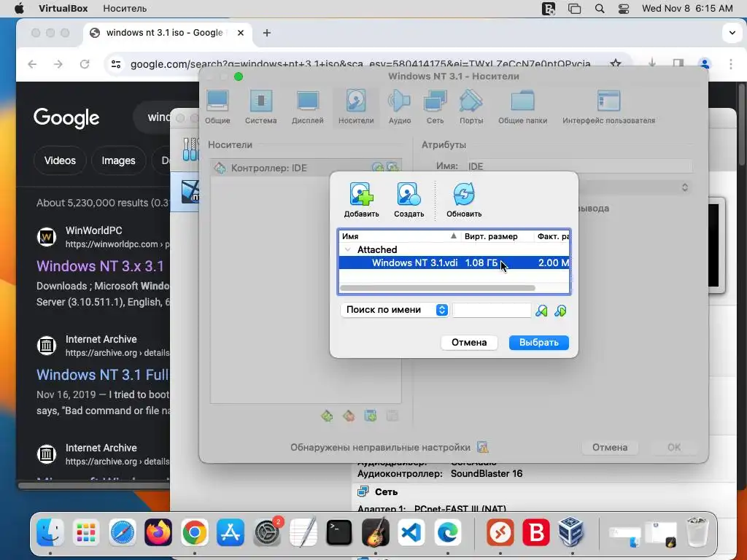747x560 pixels.
Task: Open Сеть settings section
Action: click(435, 107)
